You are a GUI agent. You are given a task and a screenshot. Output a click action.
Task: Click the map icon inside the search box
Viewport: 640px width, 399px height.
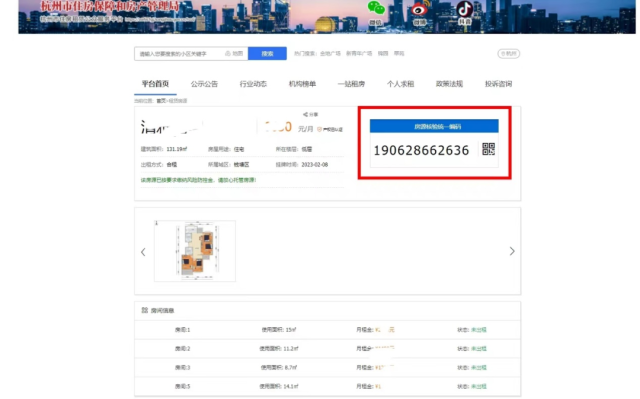(228, 53)
